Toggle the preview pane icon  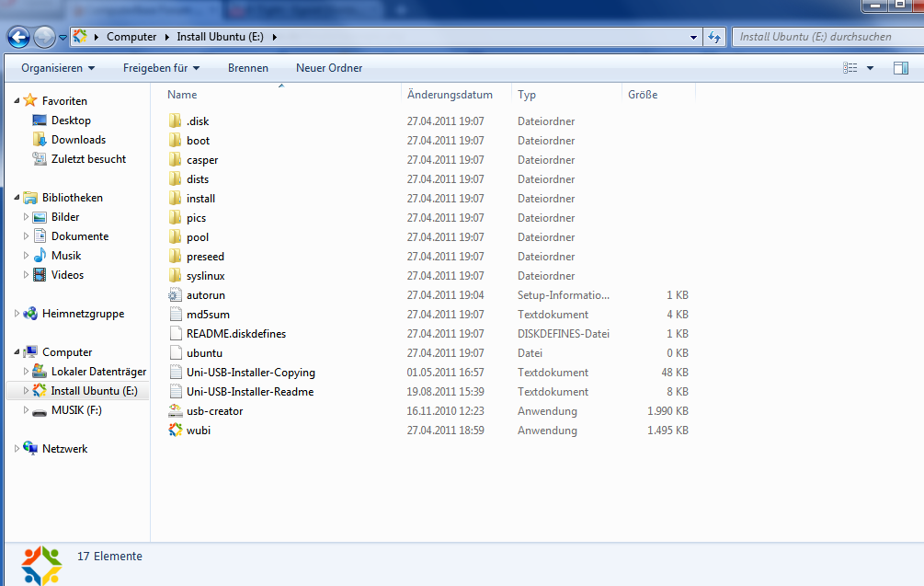(x=900, y=68)
